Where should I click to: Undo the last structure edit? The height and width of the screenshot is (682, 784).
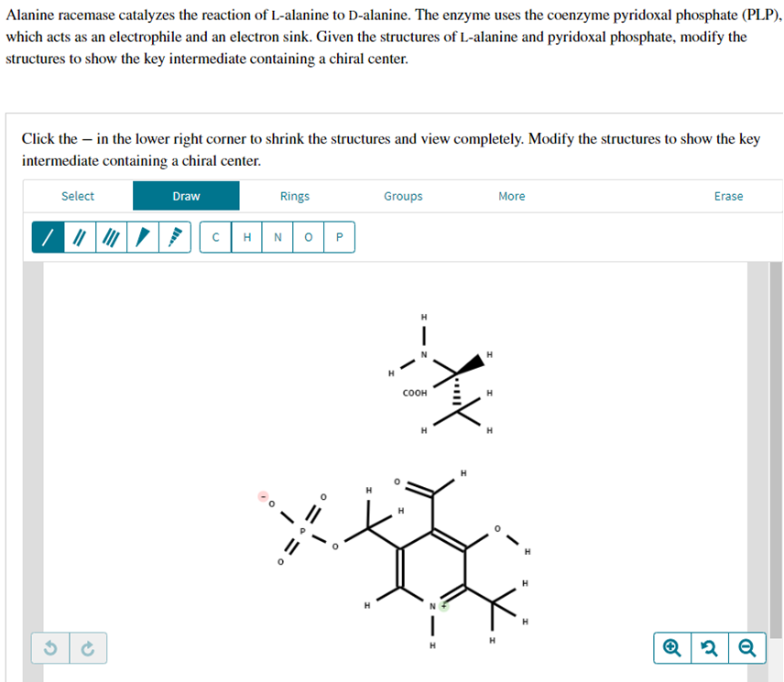point(50,648)
